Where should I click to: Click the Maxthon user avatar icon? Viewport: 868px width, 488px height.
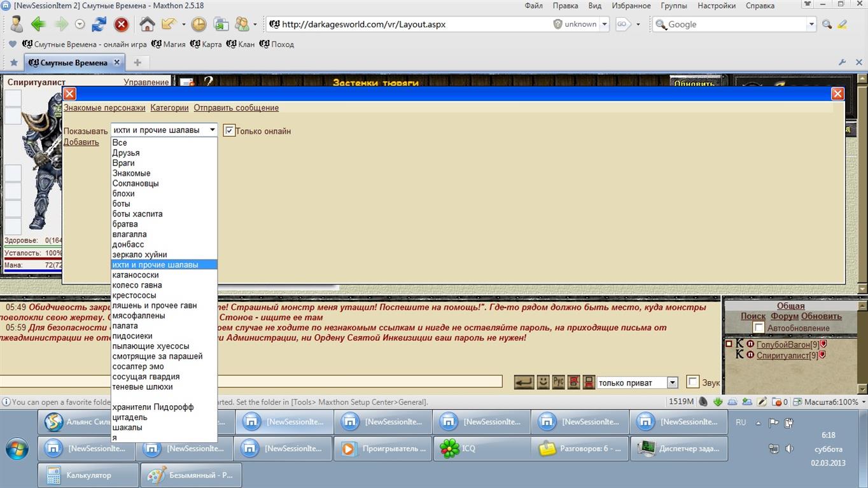(x=16, y=24)
